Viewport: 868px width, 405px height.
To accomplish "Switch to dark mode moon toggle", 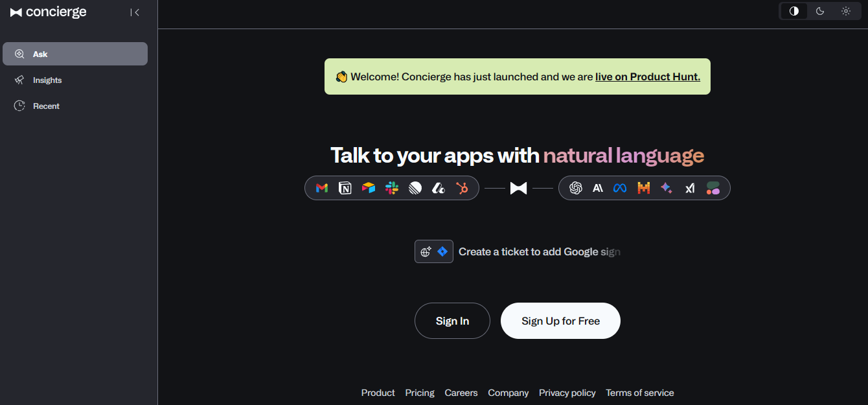I will [820, 11].
